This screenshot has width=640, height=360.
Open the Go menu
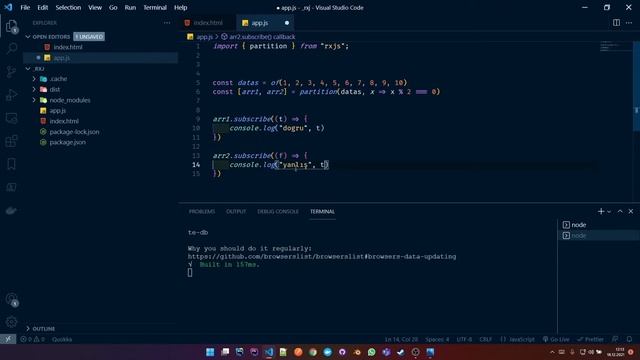113,7
